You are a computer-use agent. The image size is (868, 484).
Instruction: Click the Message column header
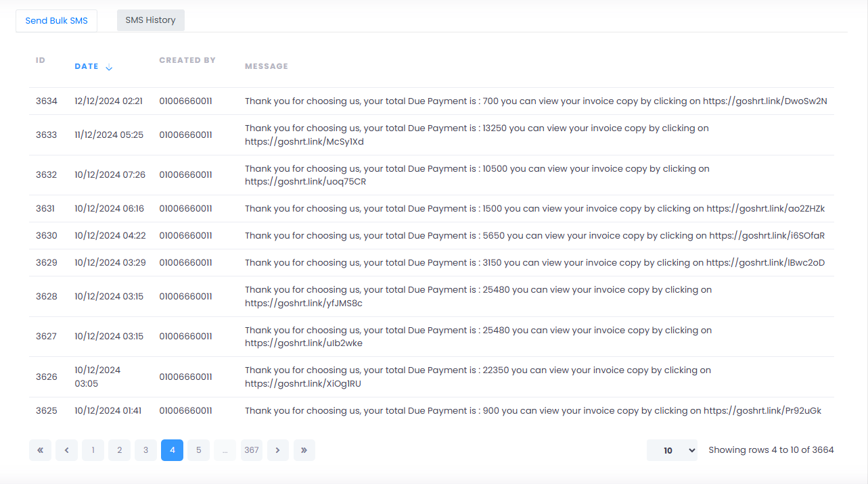click(x=266, y=66)
